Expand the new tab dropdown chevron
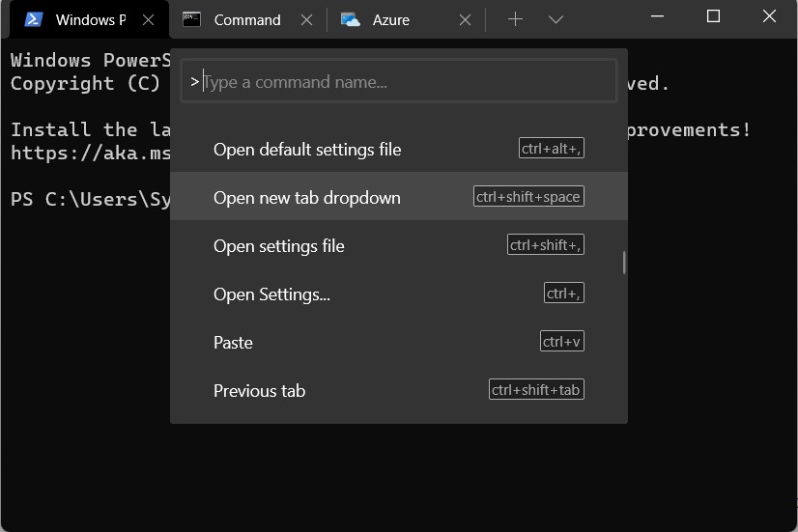The image size is (798, 532). [x=556, y=20]
